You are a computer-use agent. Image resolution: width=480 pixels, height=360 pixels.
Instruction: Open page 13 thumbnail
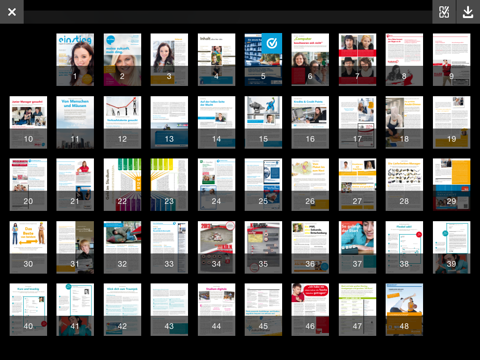point(169,122)
